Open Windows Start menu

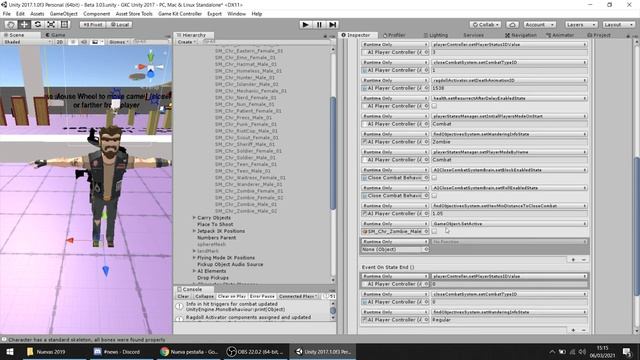(x=10, y=351)
